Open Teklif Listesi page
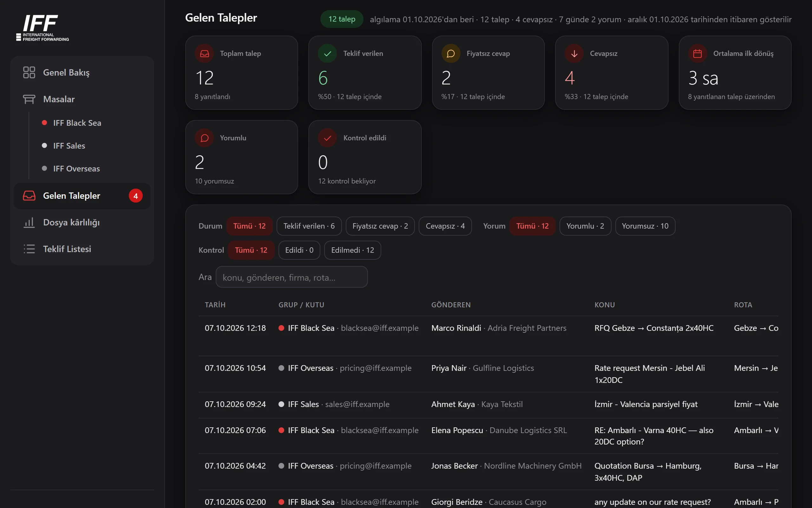 82,249
